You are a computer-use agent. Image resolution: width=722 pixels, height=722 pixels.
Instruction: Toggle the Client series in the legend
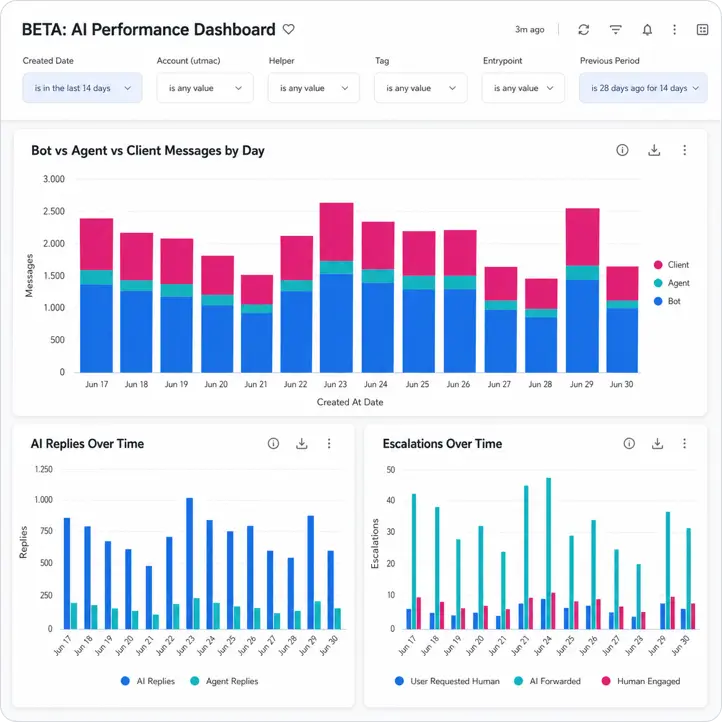(x=671, y=265)
